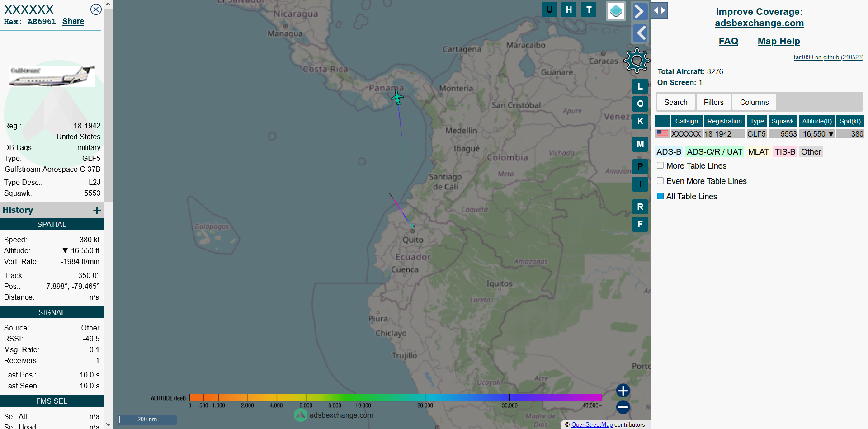Select the aircraft marker near Panama

pyautogui.click(x=397, y=97)
